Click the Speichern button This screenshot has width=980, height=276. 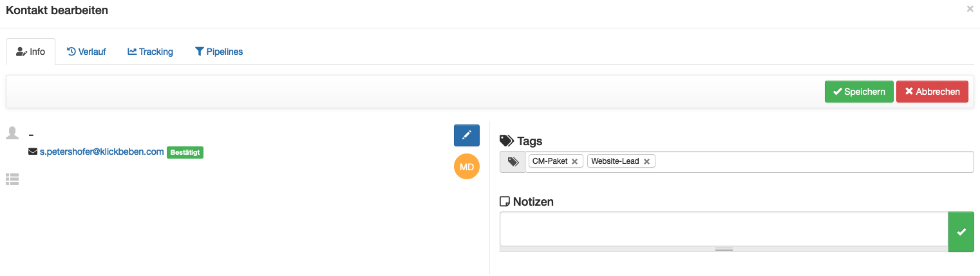click(x=859, y=92)
